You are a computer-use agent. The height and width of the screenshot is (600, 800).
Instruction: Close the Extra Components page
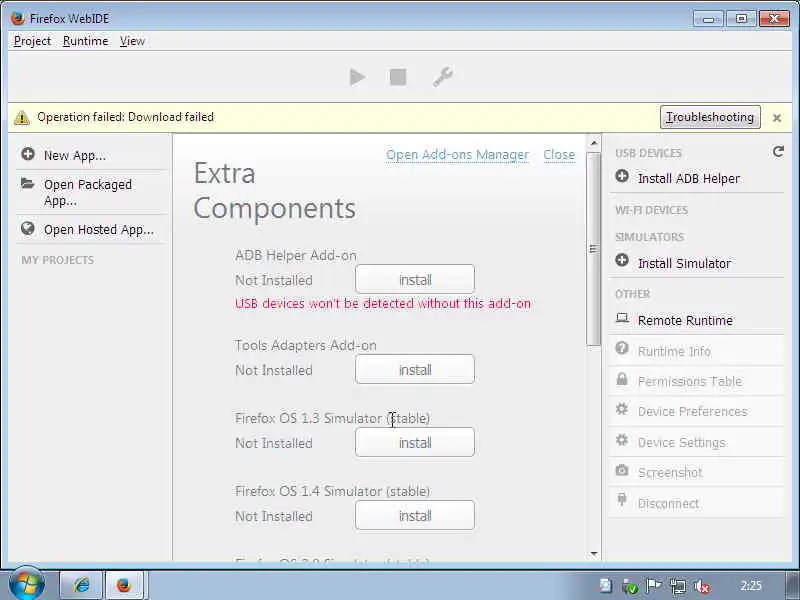coord(559,155)
